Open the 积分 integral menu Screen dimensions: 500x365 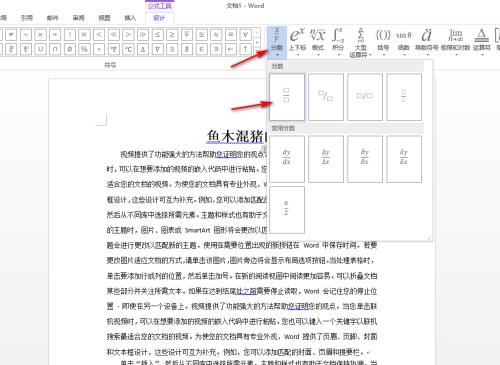[x=338, y=42]
